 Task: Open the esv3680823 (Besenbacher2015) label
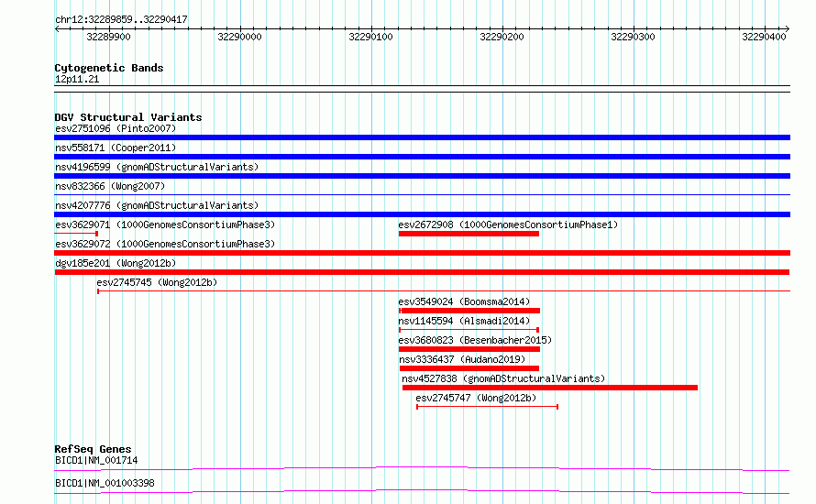pyautogui.click(x=475, y=340)
